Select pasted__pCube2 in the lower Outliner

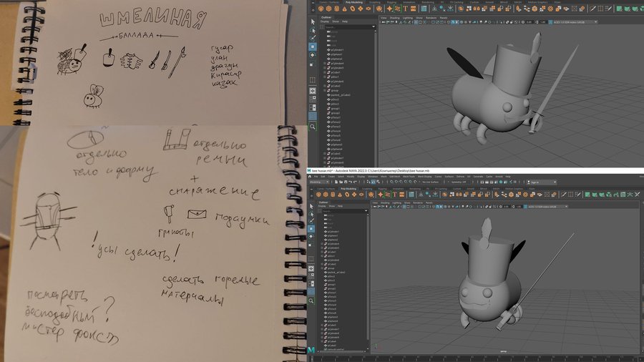click(336, 272)
